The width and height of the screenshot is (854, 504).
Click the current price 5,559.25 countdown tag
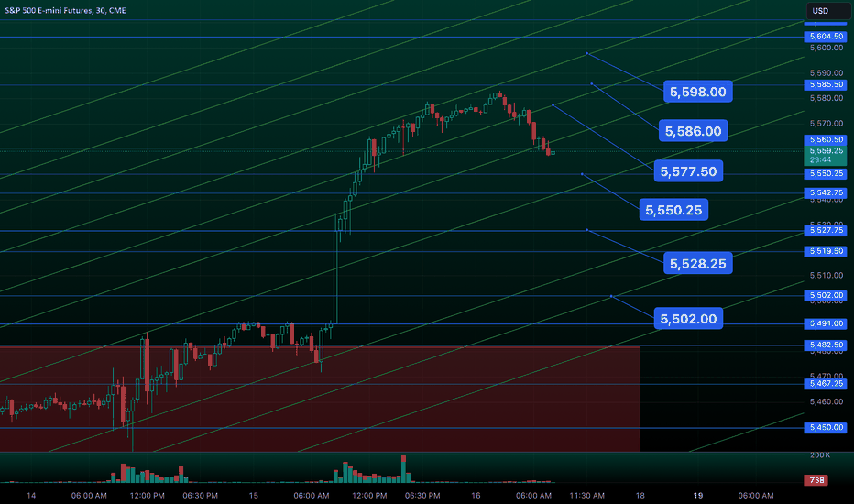[x=826, y=155]
